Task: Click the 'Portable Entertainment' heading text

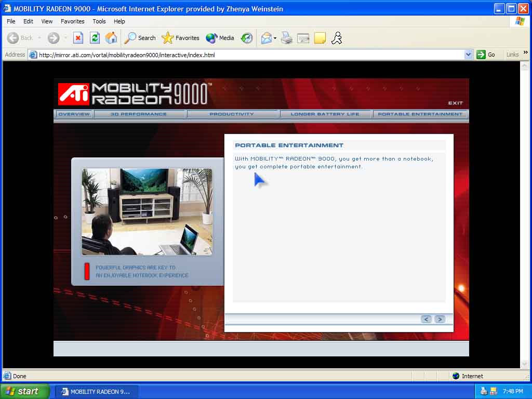Action: (289, 145)
